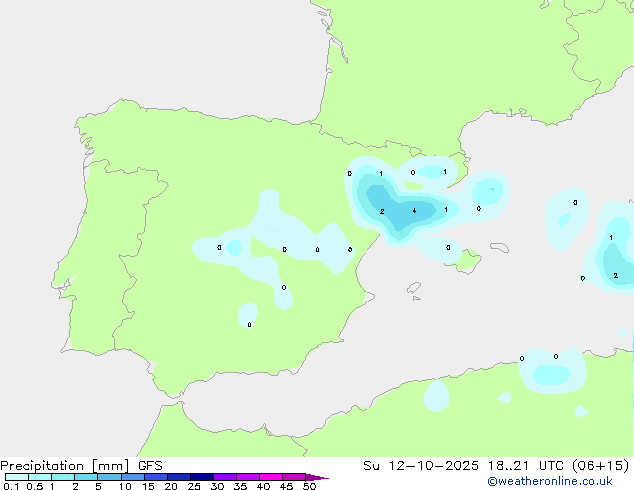Click Ibiza island outline on the map
The image size is (634, 490).
pos(414,288)
